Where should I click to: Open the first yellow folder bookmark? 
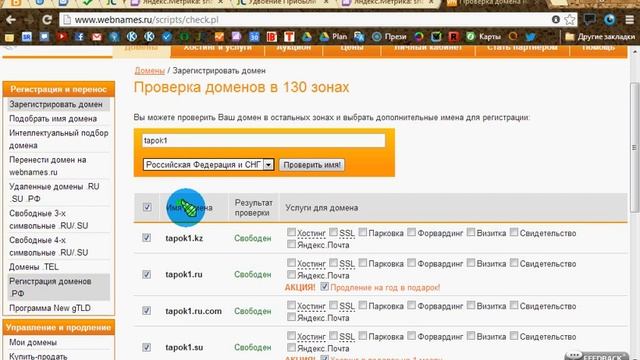click(9, 37)
